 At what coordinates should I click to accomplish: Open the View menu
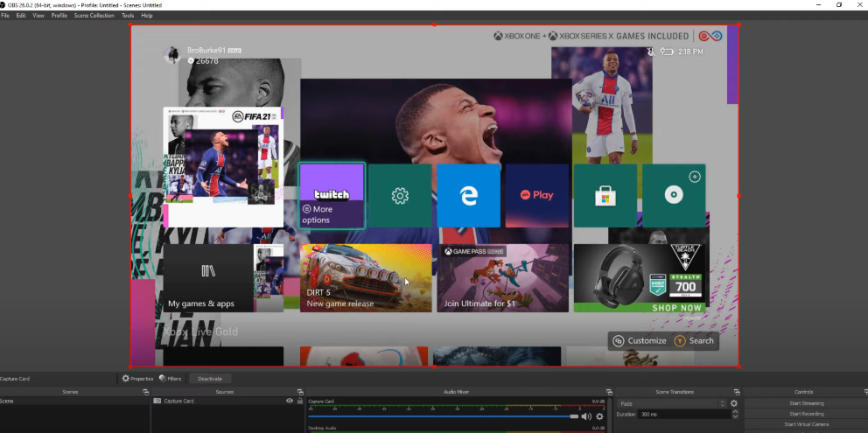[38, 16]
